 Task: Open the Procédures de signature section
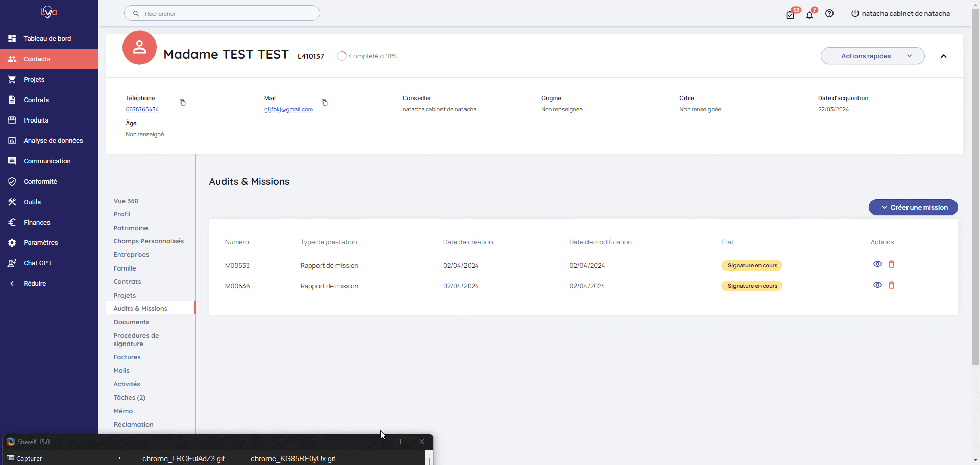[x=136, y=340]
